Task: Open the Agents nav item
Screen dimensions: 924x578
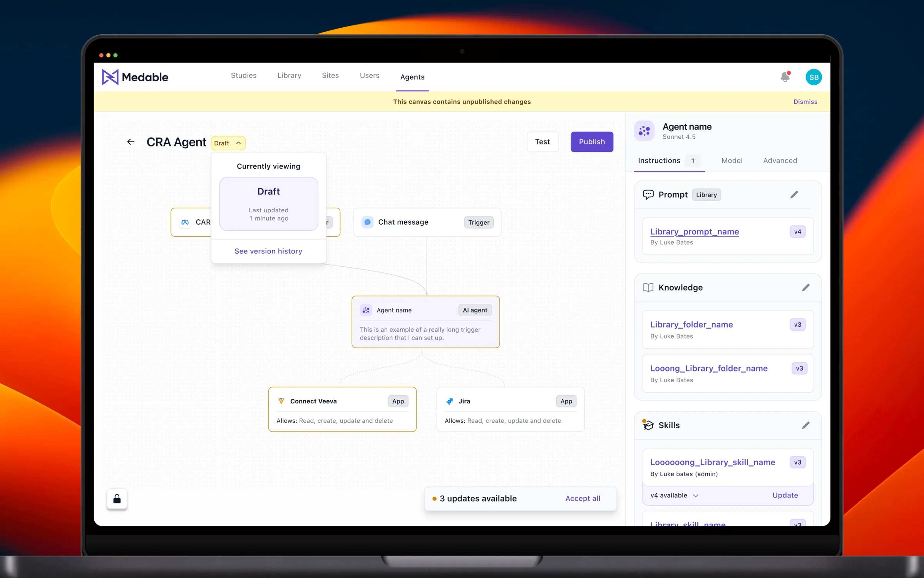Action: pyautogui.click(x=412, y=77)
